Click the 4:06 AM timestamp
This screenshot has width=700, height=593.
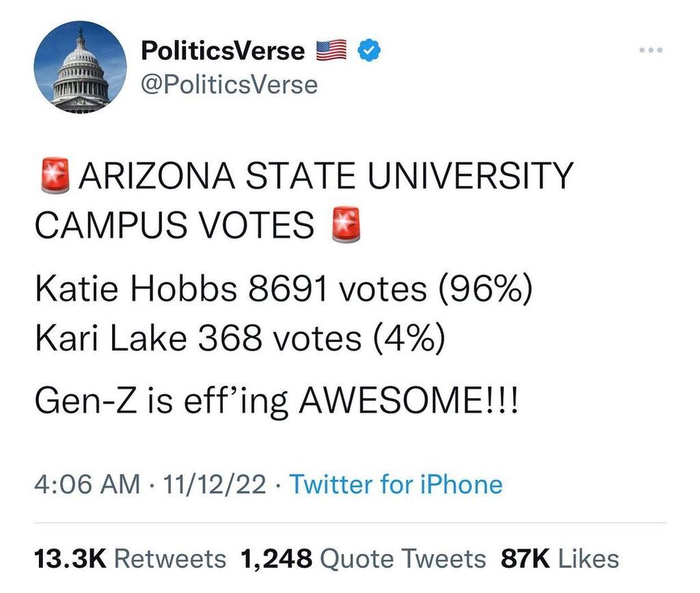87,484
